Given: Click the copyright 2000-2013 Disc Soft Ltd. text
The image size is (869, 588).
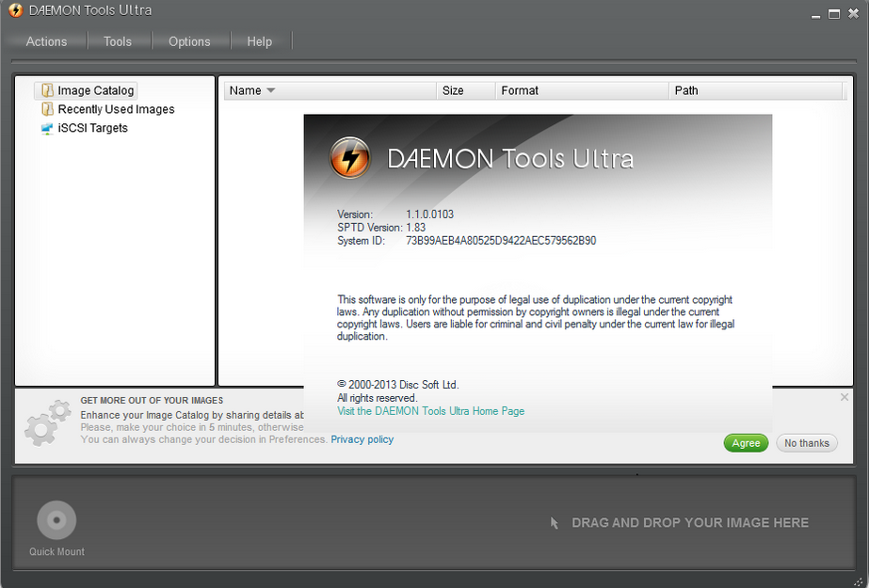Looking at the screenshot, I should [398, 385].
